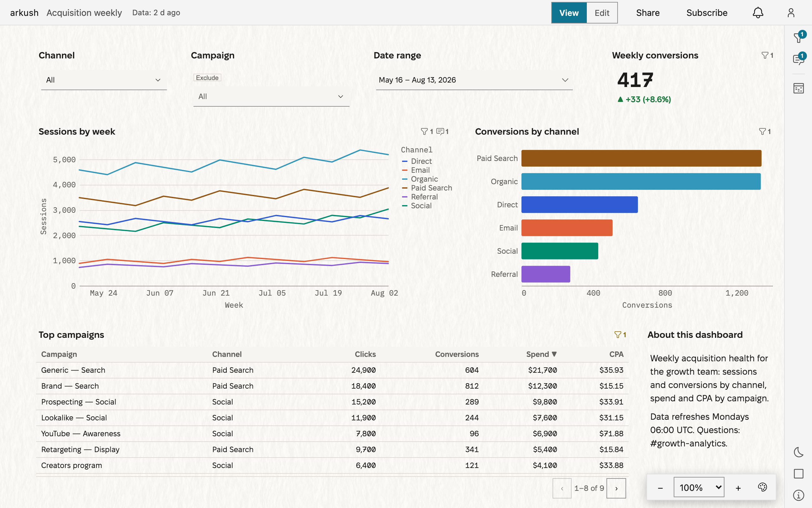Image resolution: width=812 pixels, height=508 pixels.
Task: Click the filter icon on Conversions by channel
Action: tap(765, 132)
